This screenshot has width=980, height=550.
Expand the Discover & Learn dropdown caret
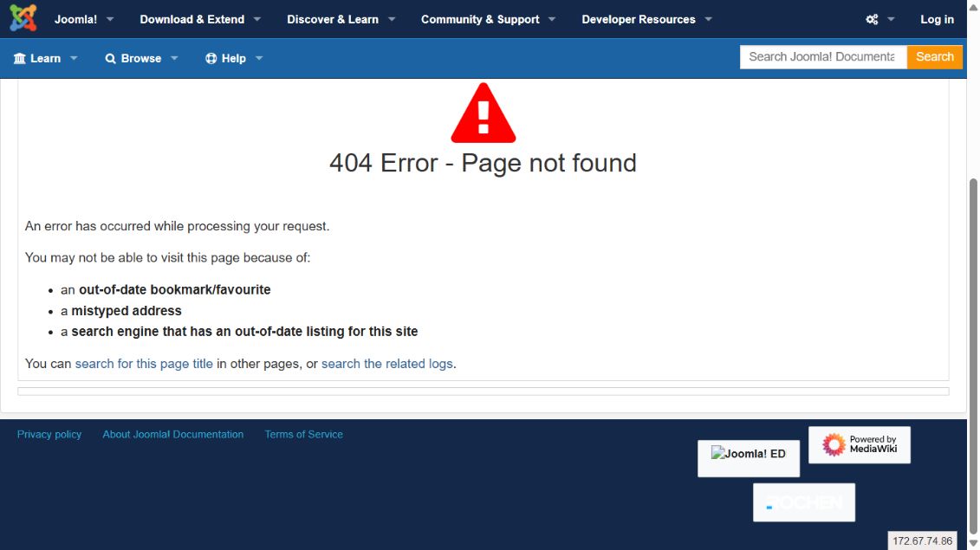click(x=392, y=19)
